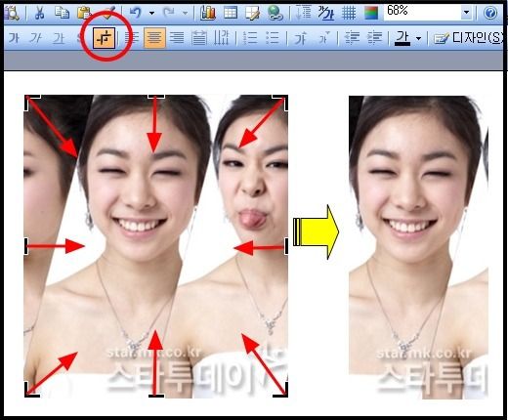Insert a hyperlink with the globe icon
This screenshot has width=508, height=420.
pyautogui.click(x=275, y=13)
